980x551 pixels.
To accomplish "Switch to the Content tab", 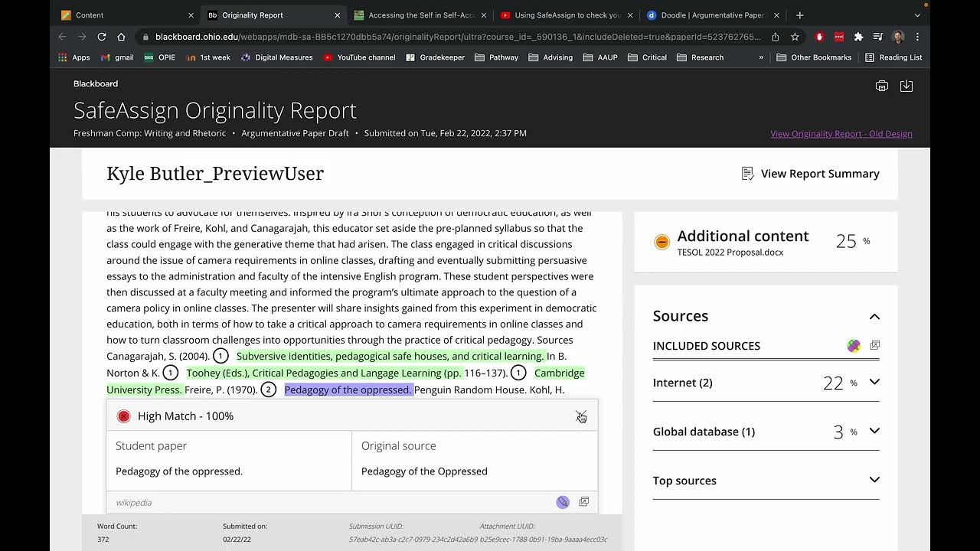I will click(x=126, y=15).
